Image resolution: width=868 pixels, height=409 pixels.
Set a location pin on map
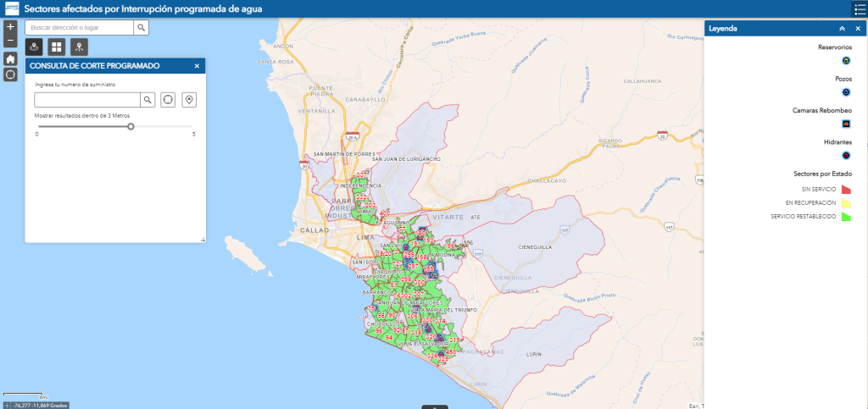189,100
